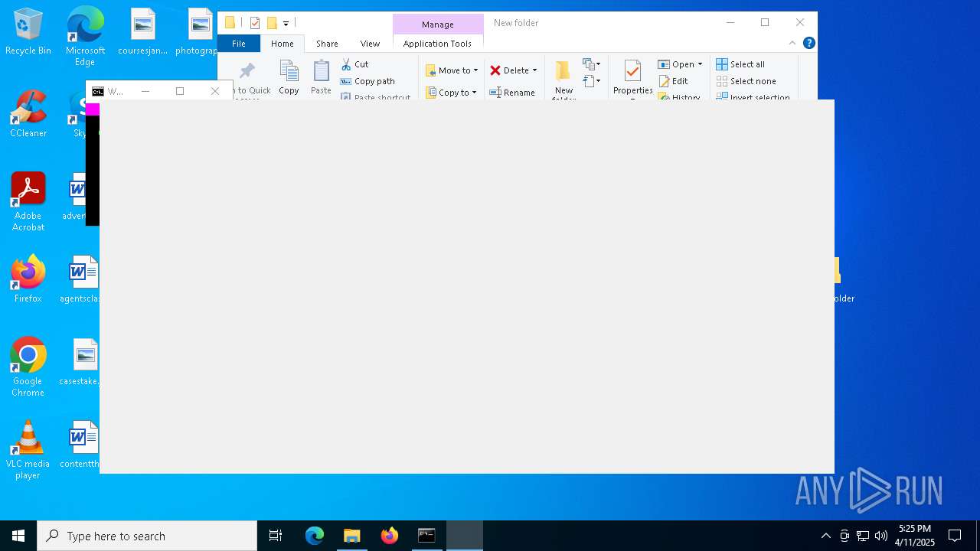Collapse the ribbon using the chevron
This screenshot has height=551, width=980.
pyautogui.click(x=792, y=43)
